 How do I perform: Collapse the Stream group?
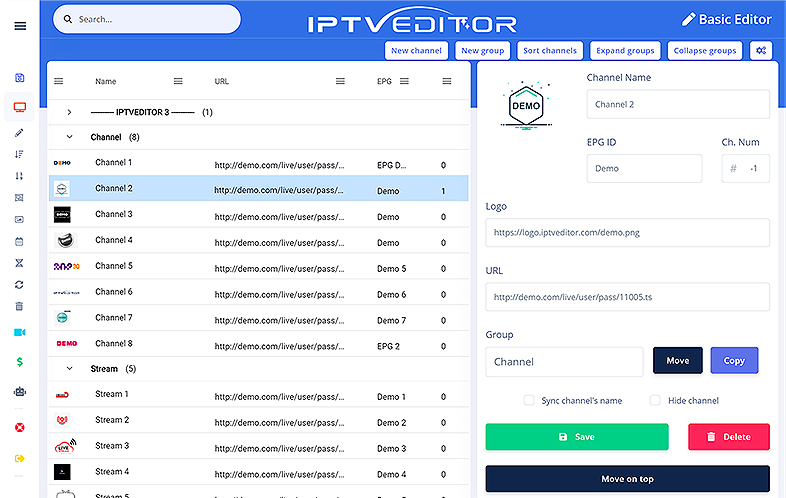pos(69,369)
